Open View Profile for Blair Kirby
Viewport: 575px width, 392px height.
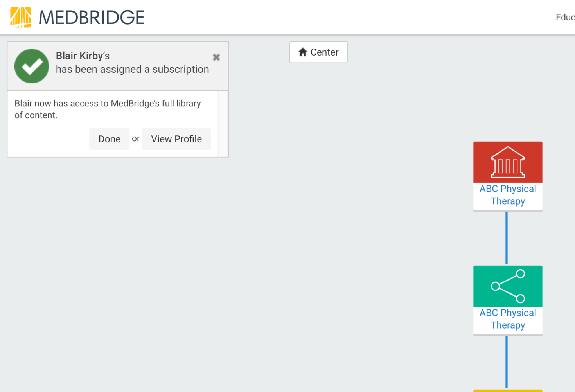point(176,139)
